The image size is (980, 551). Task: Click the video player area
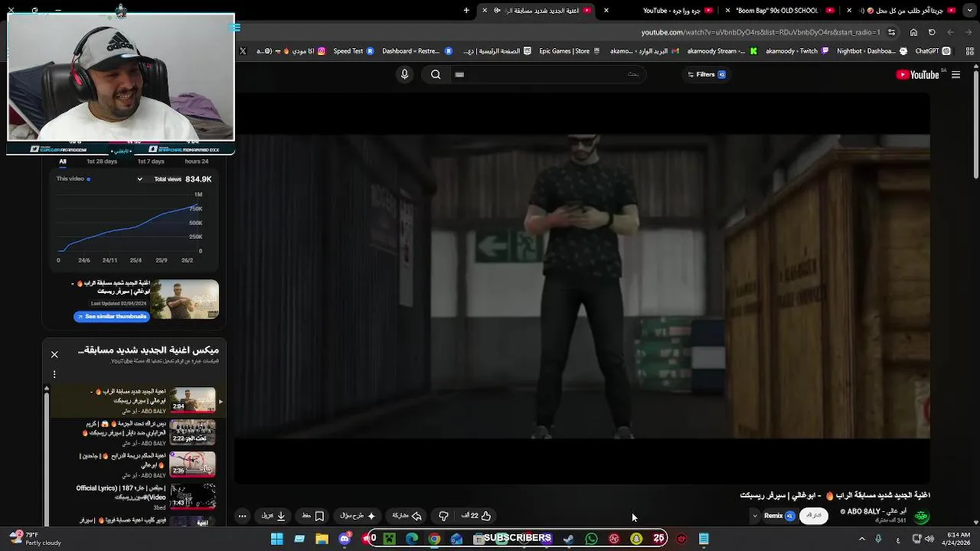point(582,287)
